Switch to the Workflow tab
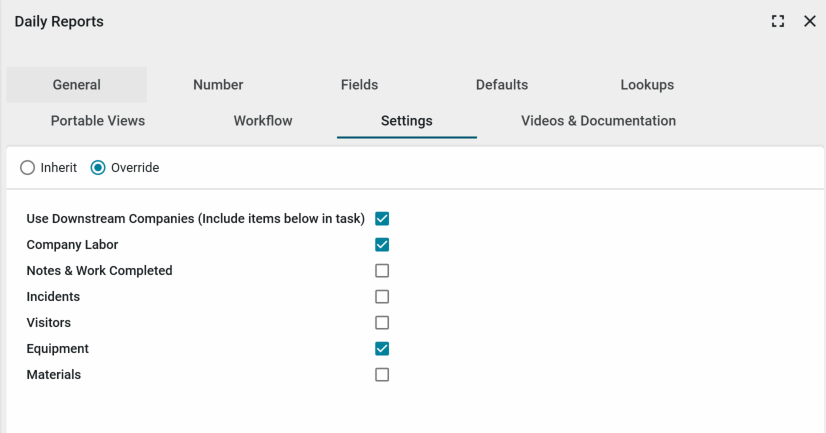826x433 pixels. [263, 121]
